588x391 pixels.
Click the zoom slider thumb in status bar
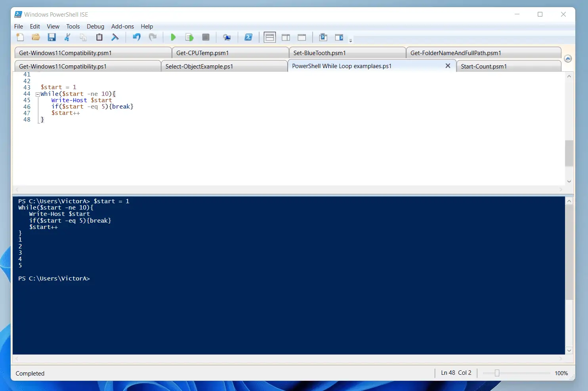coord(497,373)
